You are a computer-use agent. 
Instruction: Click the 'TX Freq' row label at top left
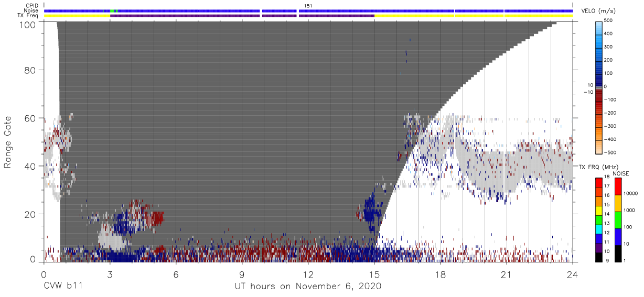pos(28,15)
